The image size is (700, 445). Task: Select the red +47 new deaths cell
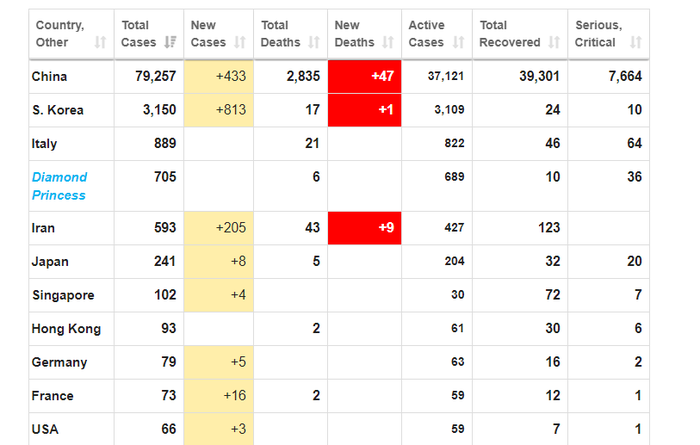364,77
